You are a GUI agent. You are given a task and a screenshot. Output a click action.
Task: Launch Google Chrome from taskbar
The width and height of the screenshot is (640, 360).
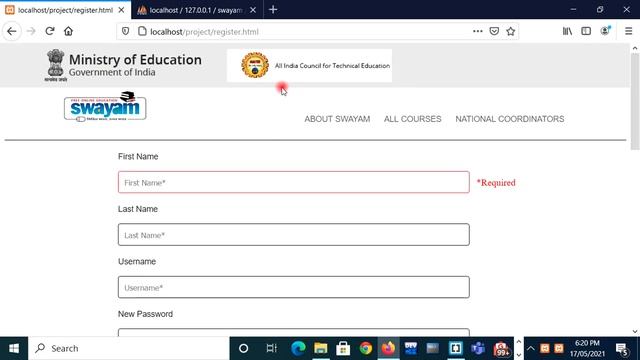366,348
